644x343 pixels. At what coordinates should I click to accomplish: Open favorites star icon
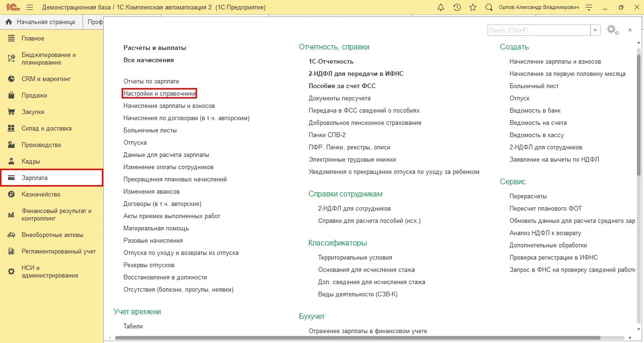tap(473, 8)
